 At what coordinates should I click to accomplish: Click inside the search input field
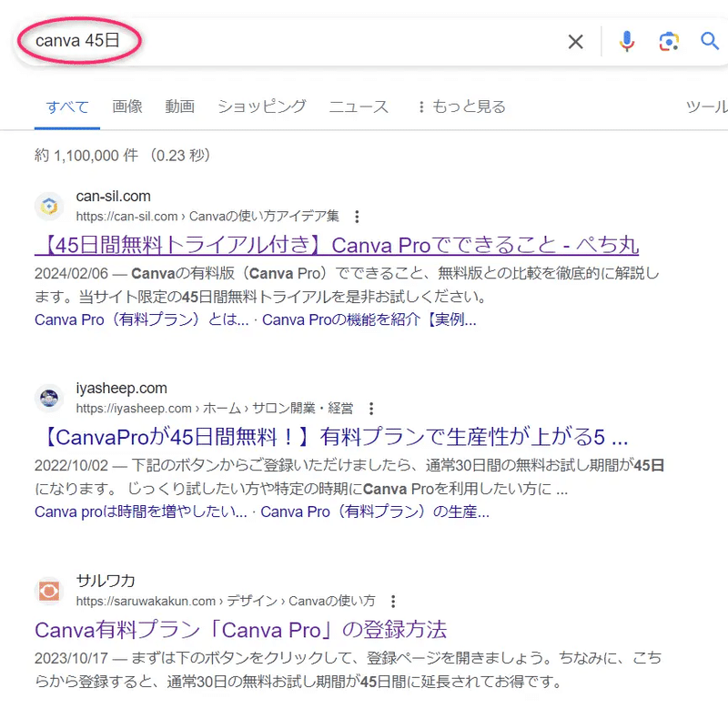pyautogui.click(x=273, y=41)
